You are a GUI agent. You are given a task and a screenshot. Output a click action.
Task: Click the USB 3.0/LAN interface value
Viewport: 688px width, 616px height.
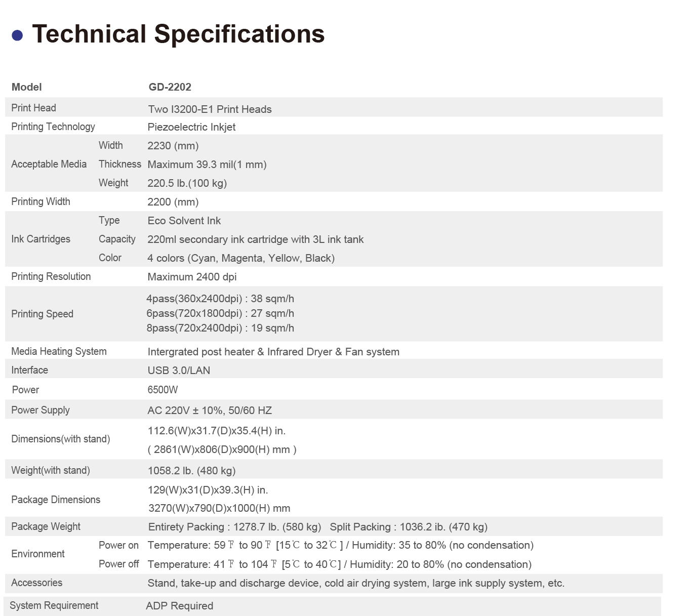click(x=179, y=371)
